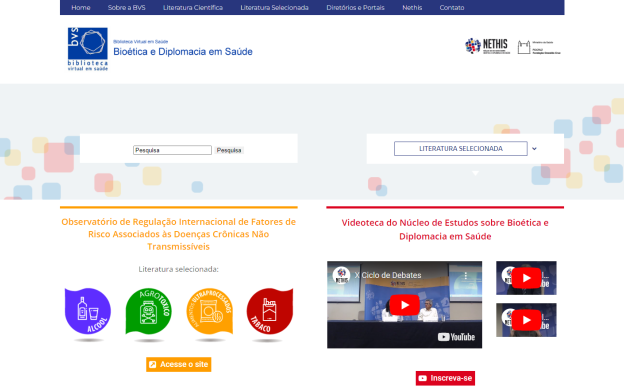Go to Nethis menu item

coord(412,8)
